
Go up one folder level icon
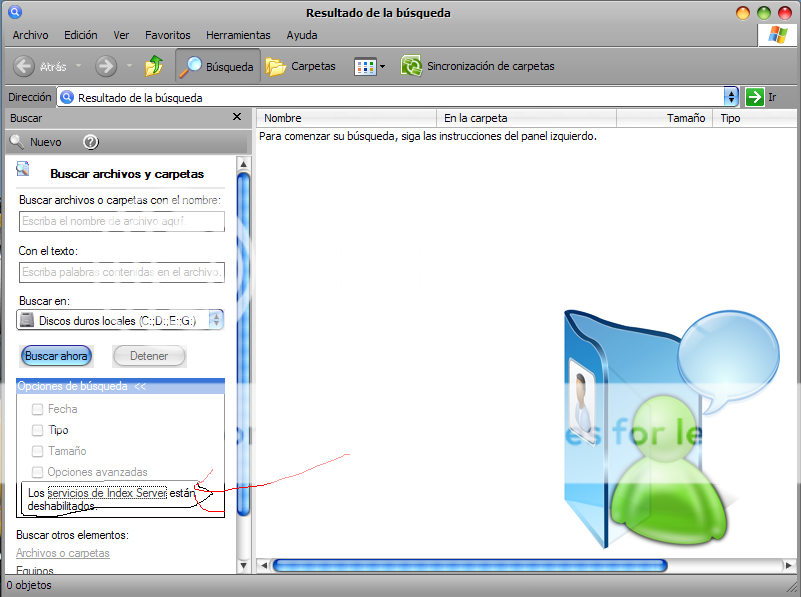coord(154,66)
